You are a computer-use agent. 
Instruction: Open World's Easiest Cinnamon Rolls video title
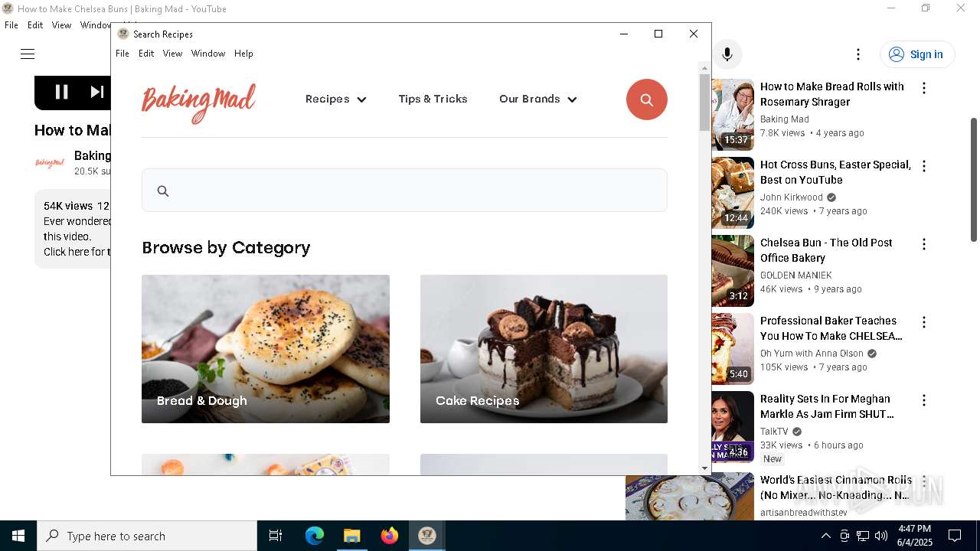[x=836, y=487]
